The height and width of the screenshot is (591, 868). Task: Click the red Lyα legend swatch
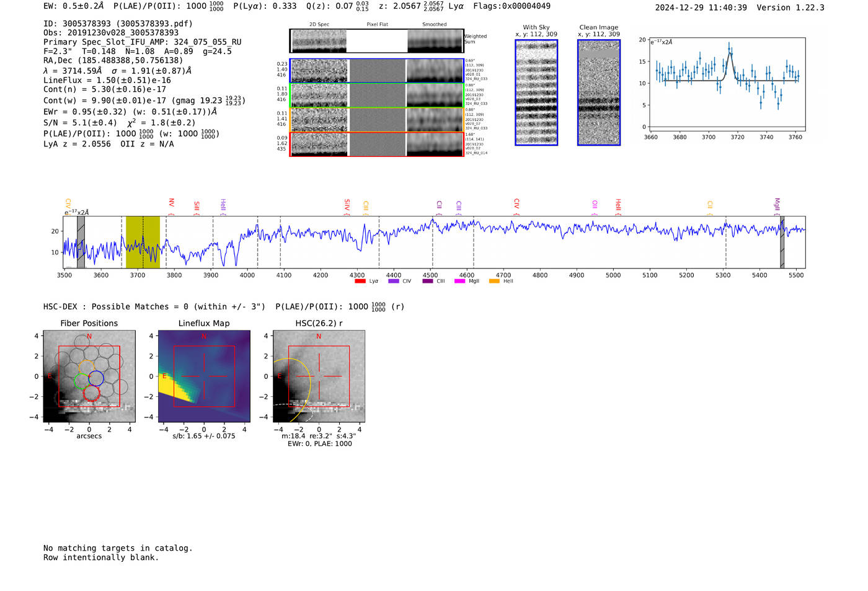[360, 282]
